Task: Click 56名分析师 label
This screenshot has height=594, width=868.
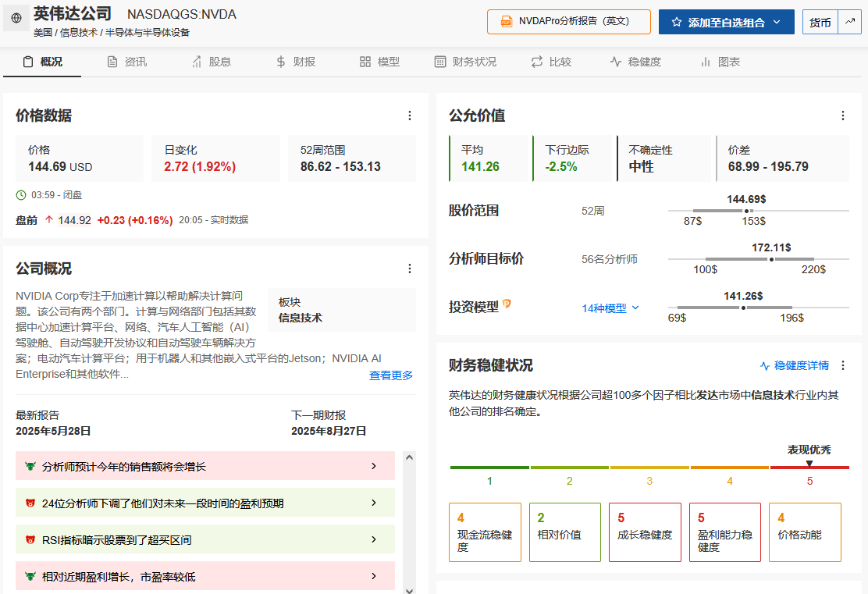Action: (x=610, y=259)
